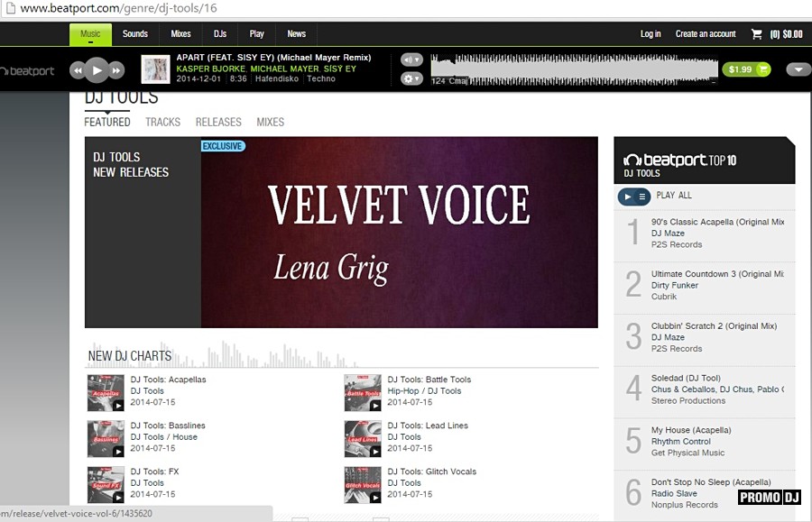Skip to next track in player
Screen dimensions: 812x522
click(116, 70)
